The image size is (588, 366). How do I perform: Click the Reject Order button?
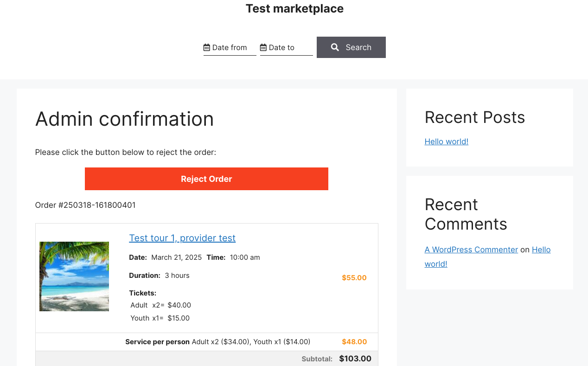pos(206,179)
